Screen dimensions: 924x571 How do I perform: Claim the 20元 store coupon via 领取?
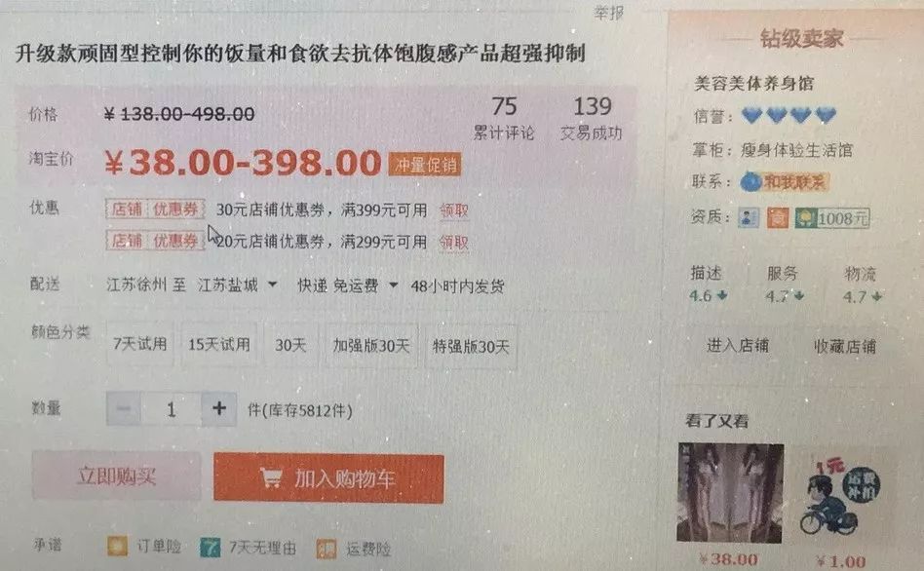[x=454, y=243]
